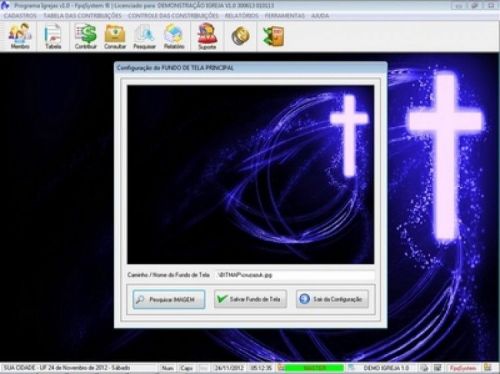Click the background image path field
Image resolution: width=500 pixels, height=374 pixels.
[x=294, y=275]
